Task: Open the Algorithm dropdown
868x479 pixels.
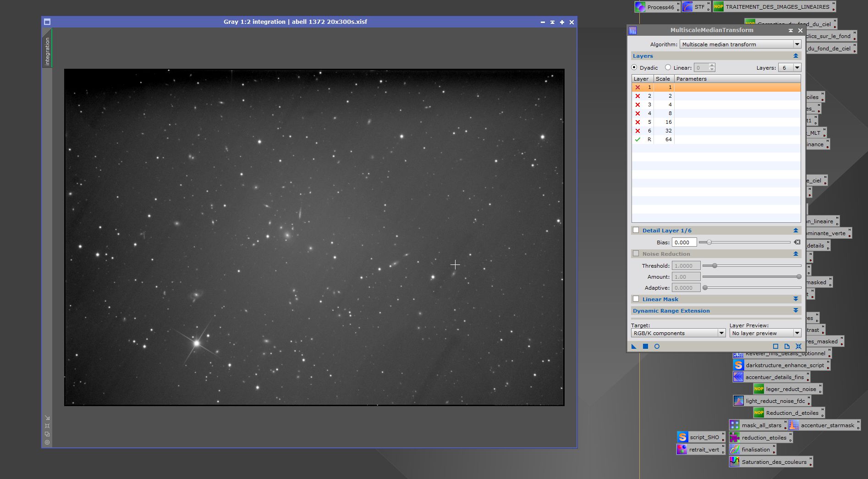Action: click(x=740, y=44)
